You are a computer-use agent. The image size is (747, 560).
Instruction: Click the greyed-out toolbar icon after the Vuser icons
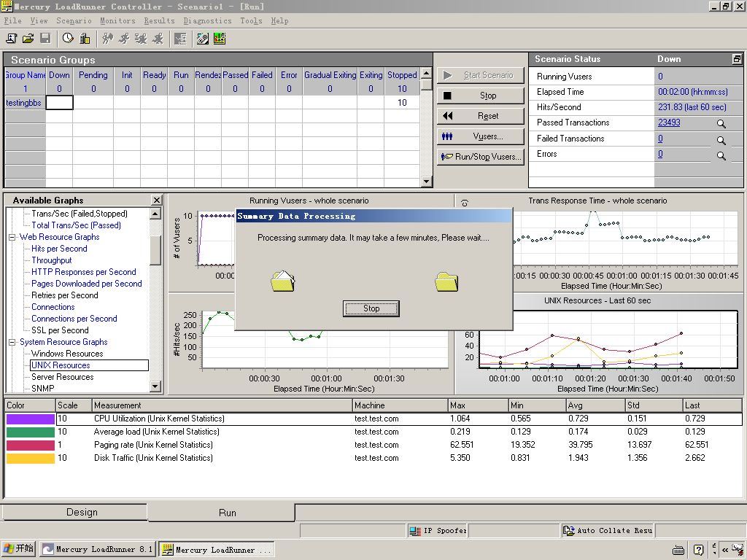(x=181, y=39)
